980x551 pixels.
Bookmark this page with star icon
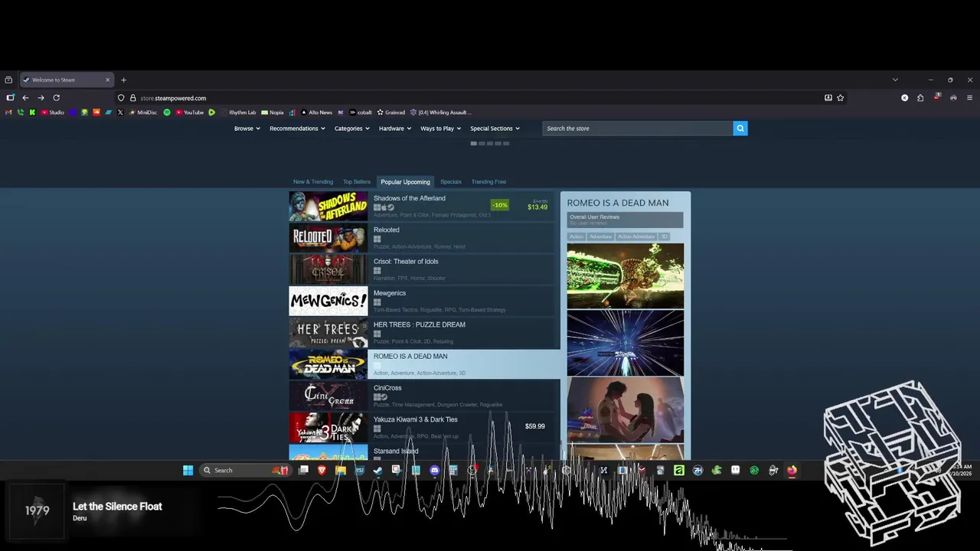(x=840, y=98)
